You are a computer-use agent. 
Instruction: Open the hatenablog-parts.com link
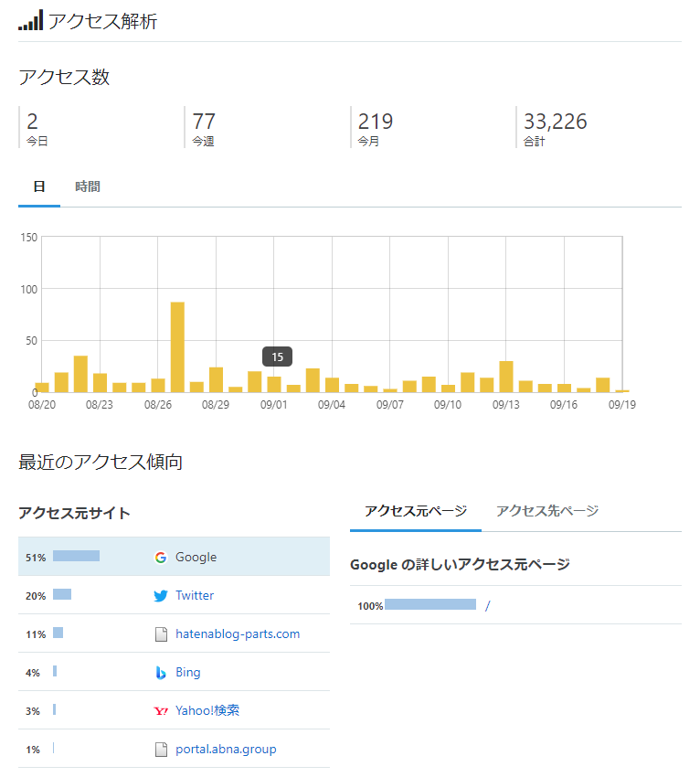(238, 634)
